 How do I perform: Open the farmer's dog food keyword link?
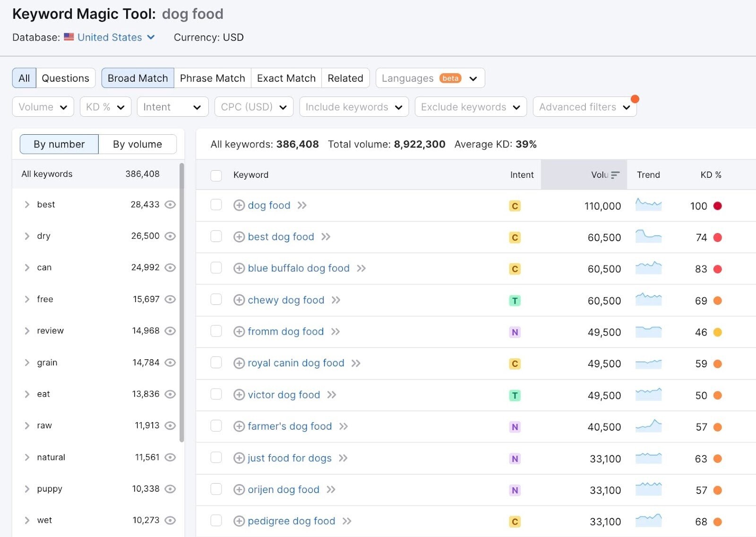tap(290, 426)
